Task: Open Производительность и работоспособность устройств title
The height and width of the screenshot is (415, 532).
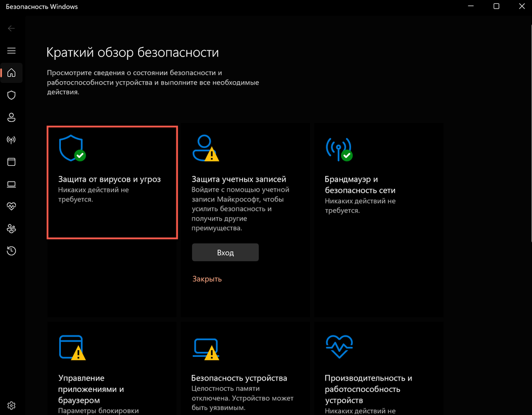Action: point(369,389)
